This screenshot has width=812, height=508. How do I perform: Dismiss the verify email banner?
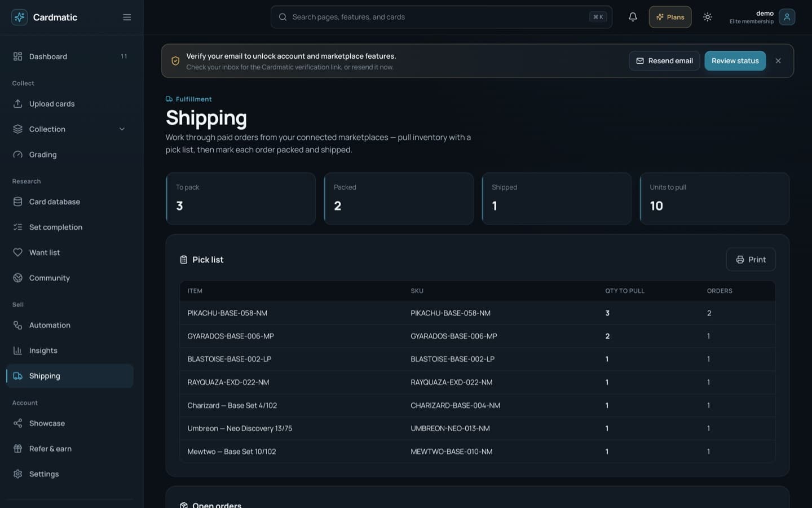point(778,61)
